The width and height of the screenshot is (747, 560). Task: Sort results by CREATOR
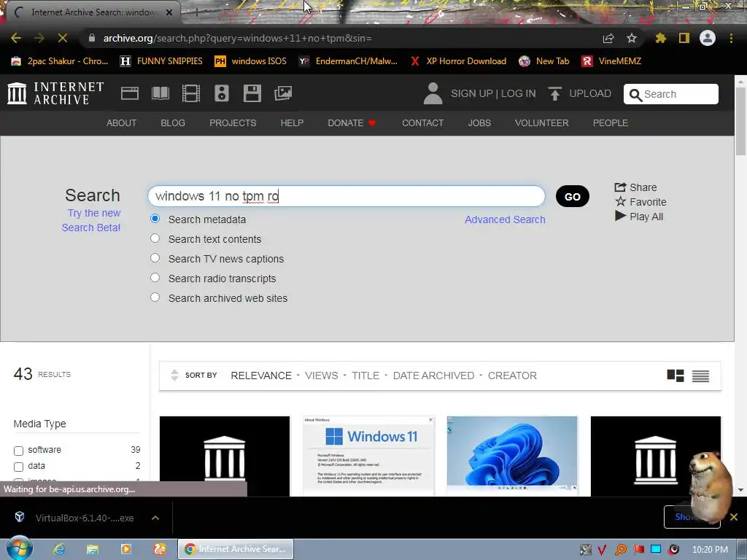coord(512,376)
